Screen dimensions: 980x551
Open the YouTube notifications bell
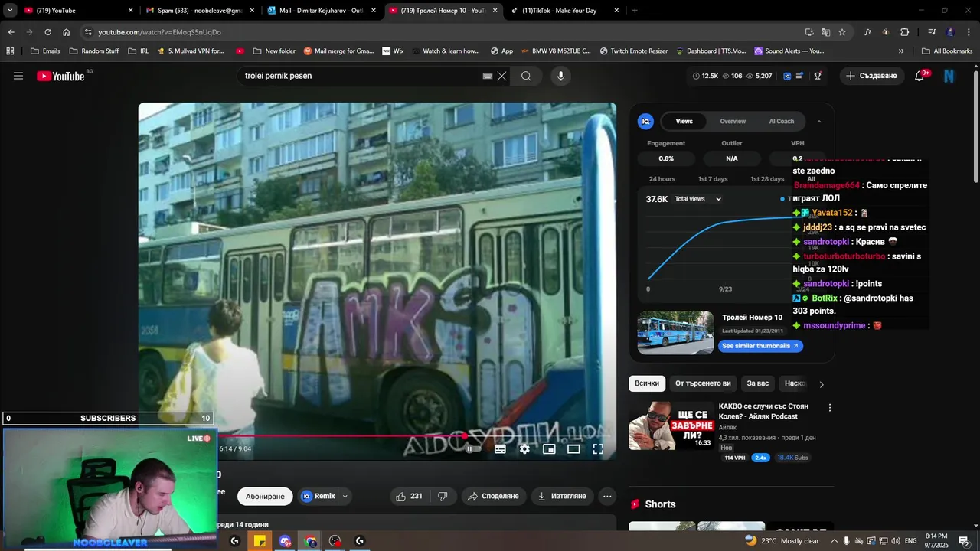click(x=920, y=76)
